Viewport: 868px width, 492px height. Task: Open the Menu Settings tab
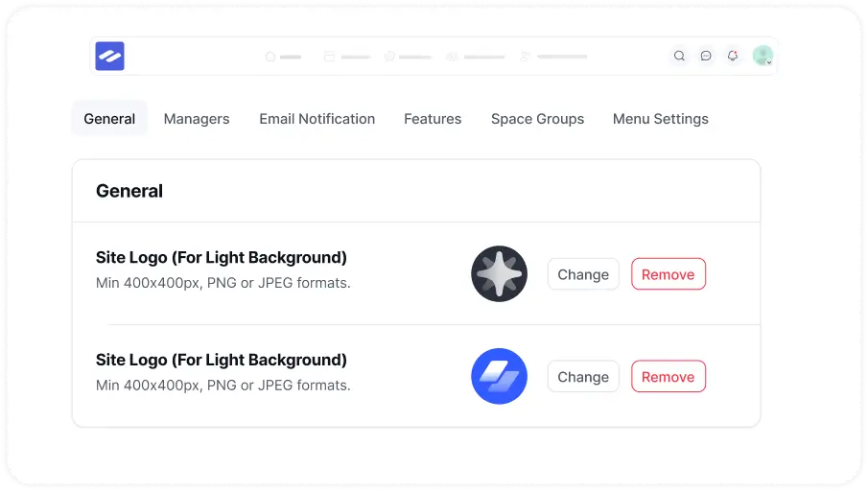[x=661, y=119]
